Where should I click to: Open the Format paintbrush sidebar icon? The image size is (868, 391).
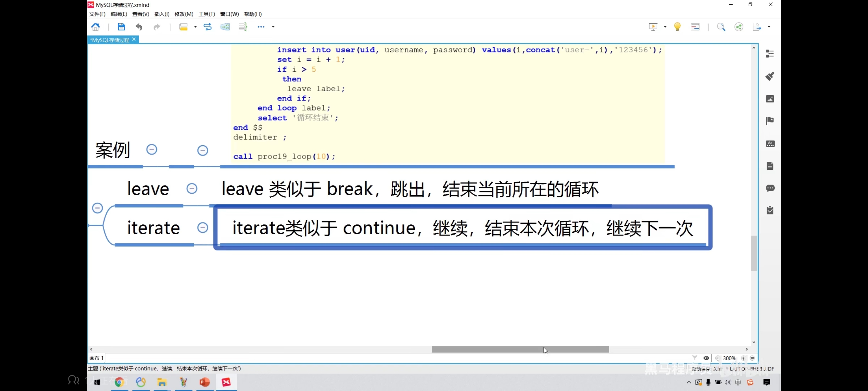point(770,76)
